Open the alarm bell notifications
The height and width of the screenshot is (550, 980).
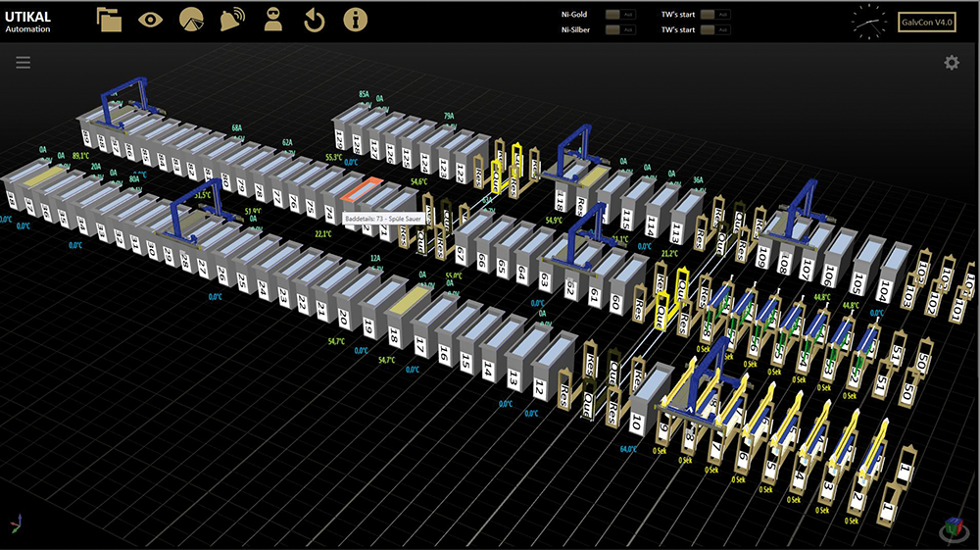pos(232,20)
